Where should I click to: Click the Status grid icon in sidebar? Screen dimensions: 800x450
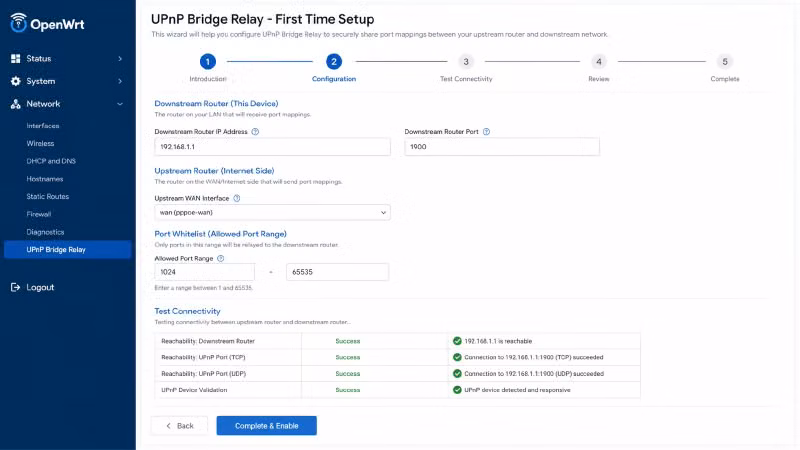[x=15, y=59]
